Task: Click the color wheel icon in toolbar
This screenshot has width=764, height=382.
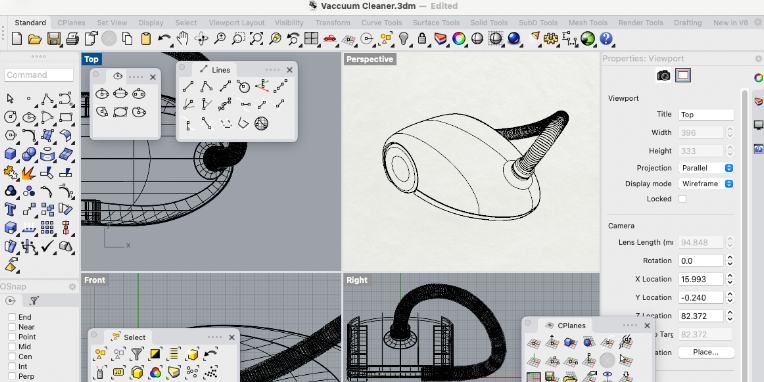Action: (x=458, y=38)
